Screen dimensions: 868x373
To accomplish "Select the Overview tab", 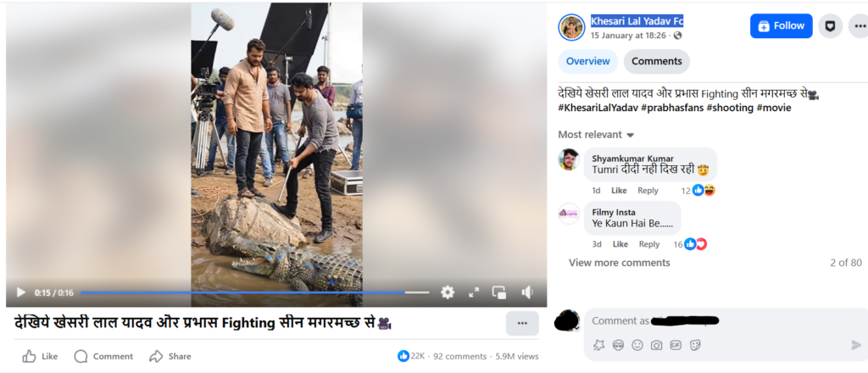I will pos(587,61).
